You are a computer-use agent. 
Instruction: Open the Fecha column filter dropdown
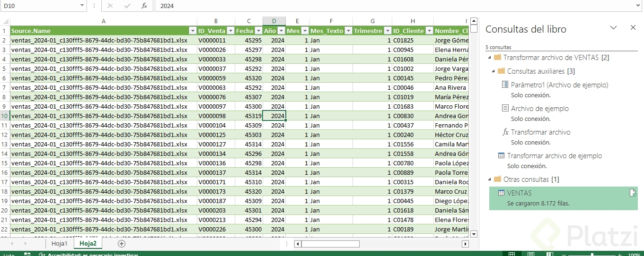click(257, 31)
